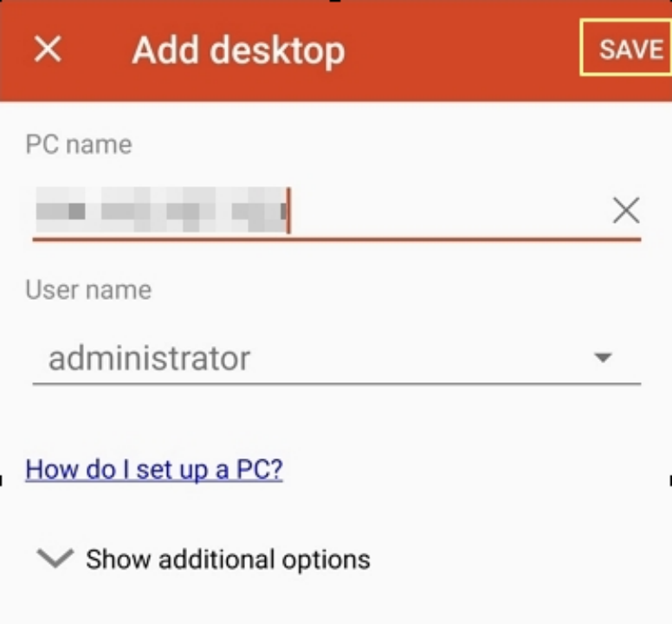Select the word administrator in the User name field
This screenshot has width=672, height=624.
point(149,359)
